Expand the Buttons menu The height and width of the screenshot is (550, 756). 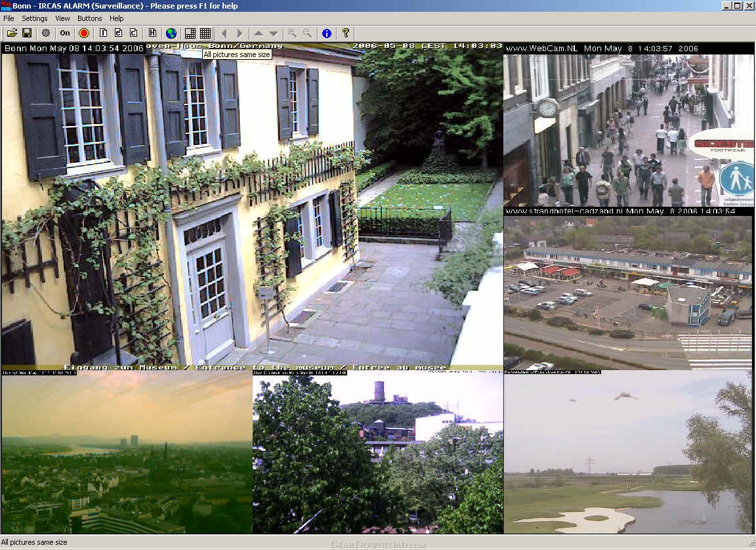[x=89, y=18]
